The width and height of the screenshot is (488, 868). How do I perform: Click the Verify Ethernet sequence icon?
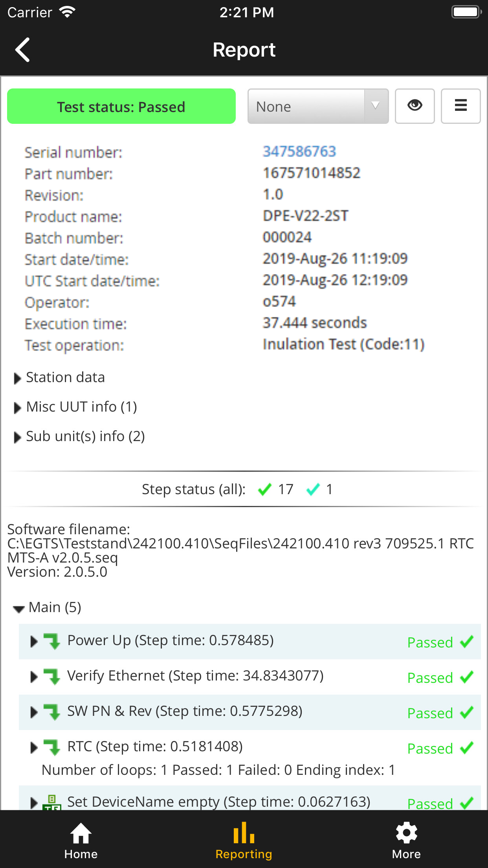(52, 677)
